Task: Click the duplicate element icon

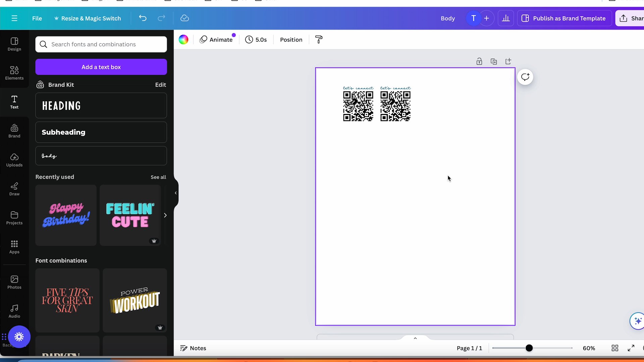Action: [494, 61]
